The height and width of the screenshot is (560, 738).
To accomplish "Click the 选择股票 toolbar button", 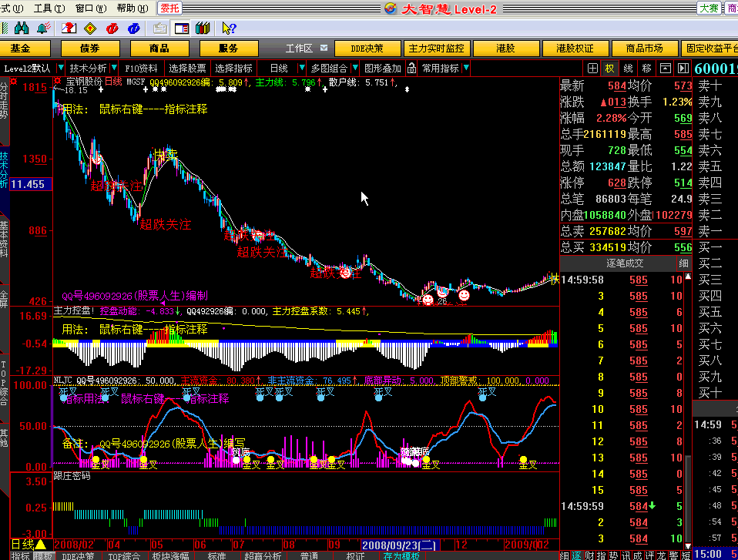I will (x=187, y=69).
